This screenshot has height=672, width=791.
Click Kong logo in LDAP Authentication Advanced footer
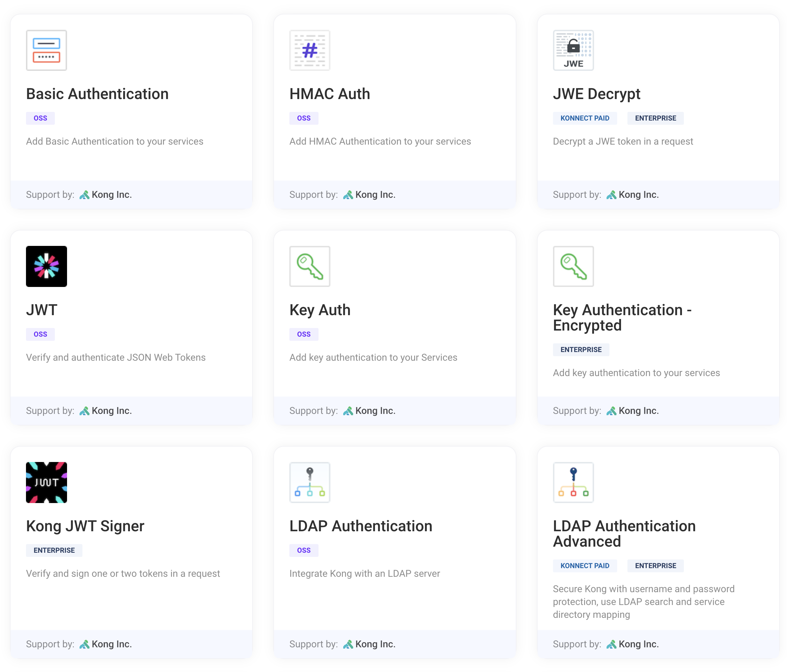tap(611, 644)
